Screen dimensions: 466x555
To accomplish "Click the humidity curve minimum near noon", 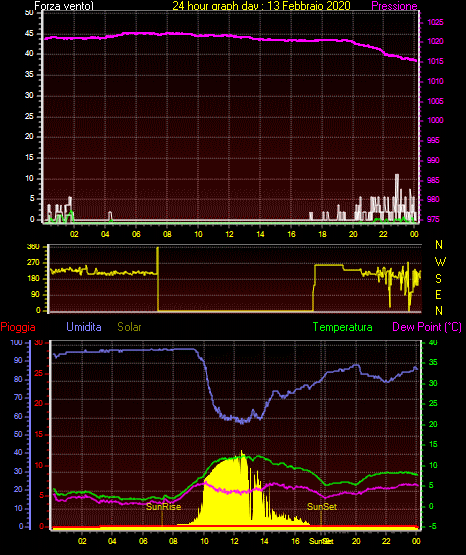I will tap(242, 422).
